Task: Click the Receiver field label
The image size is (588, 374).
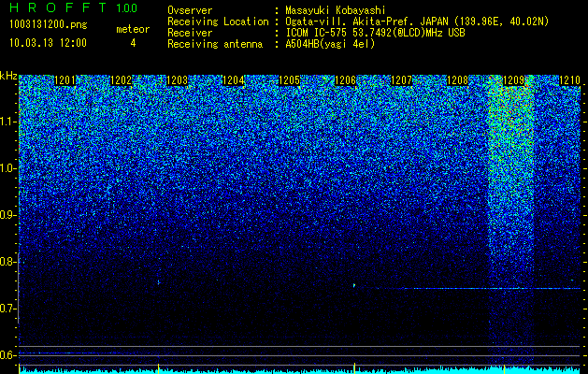Action: (190, 33)
